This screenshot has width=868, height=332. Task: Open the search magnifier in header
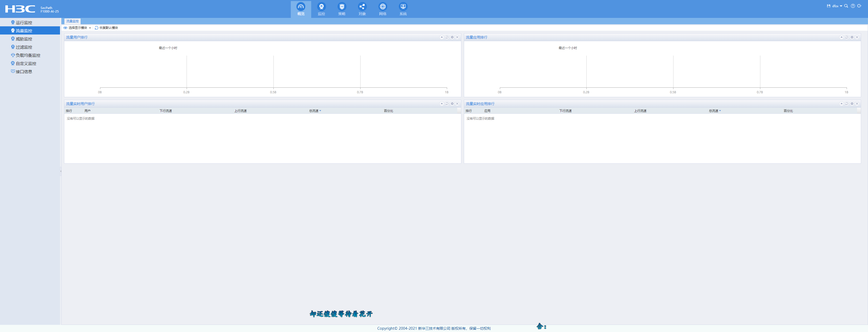pyautogui.click(x=846, y=6)
